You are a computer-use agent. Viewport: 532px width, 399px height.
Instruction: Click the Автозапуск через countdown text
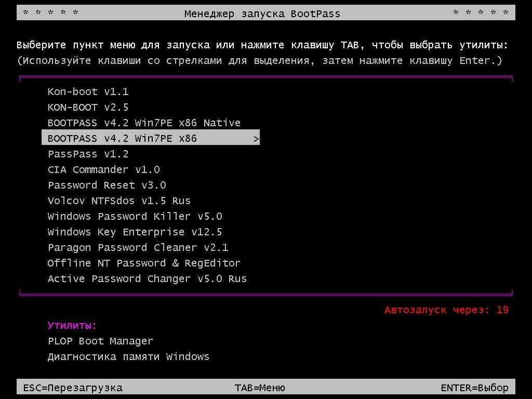pyautogui.click(x=446, y=310)
